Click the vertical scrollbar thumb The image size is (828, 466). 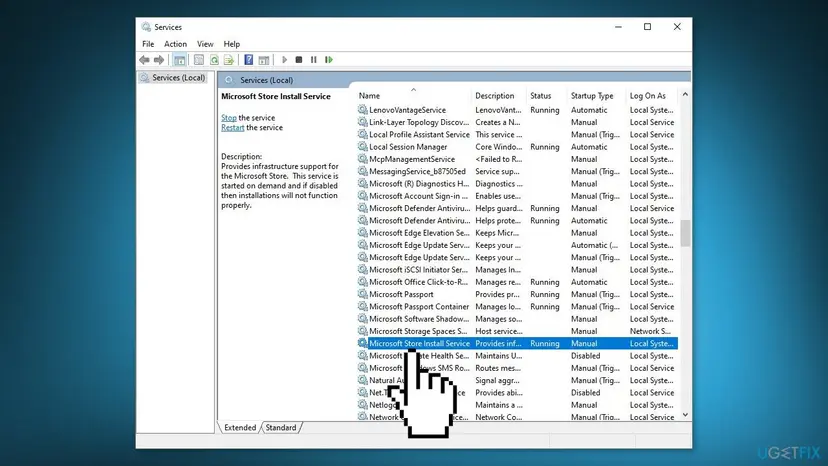tap(685, 233)
